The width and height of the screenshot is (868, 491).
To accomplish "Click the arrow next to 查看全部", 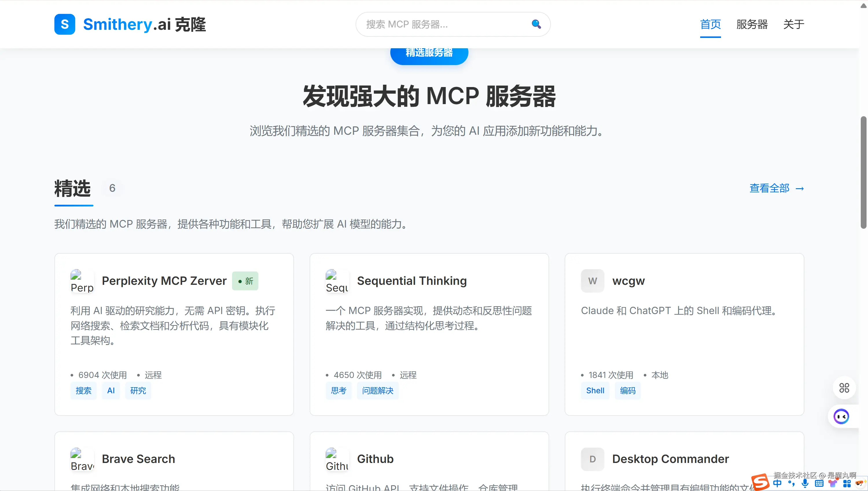I will click(799, 189).
